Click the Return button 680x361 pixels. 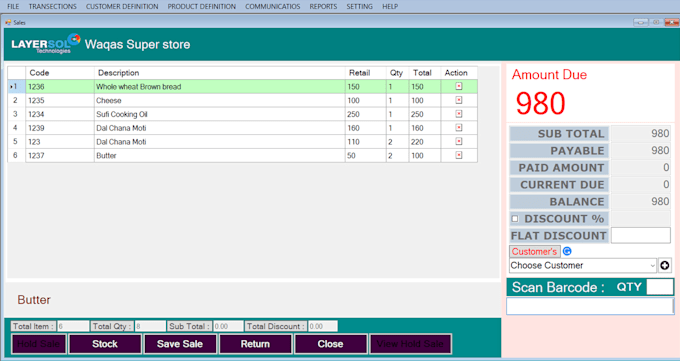[255, 344]
